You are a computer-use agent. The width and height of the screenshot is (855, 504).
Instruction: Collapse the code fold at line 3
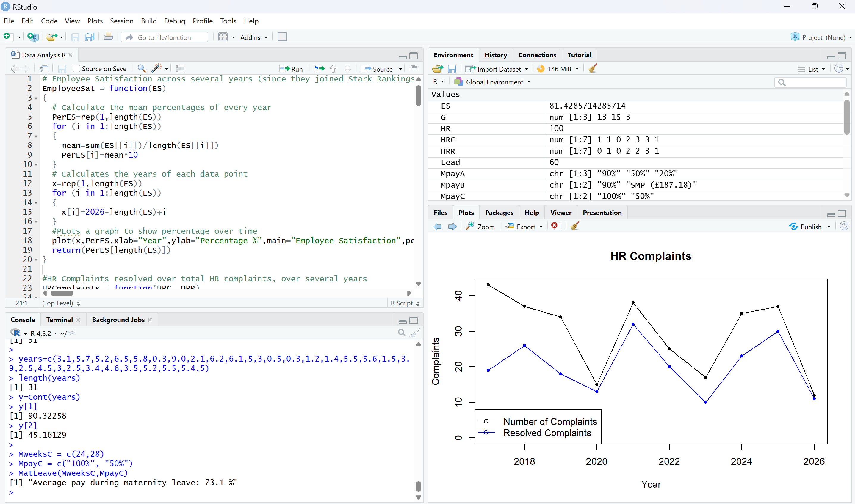(x=36, y=98)
